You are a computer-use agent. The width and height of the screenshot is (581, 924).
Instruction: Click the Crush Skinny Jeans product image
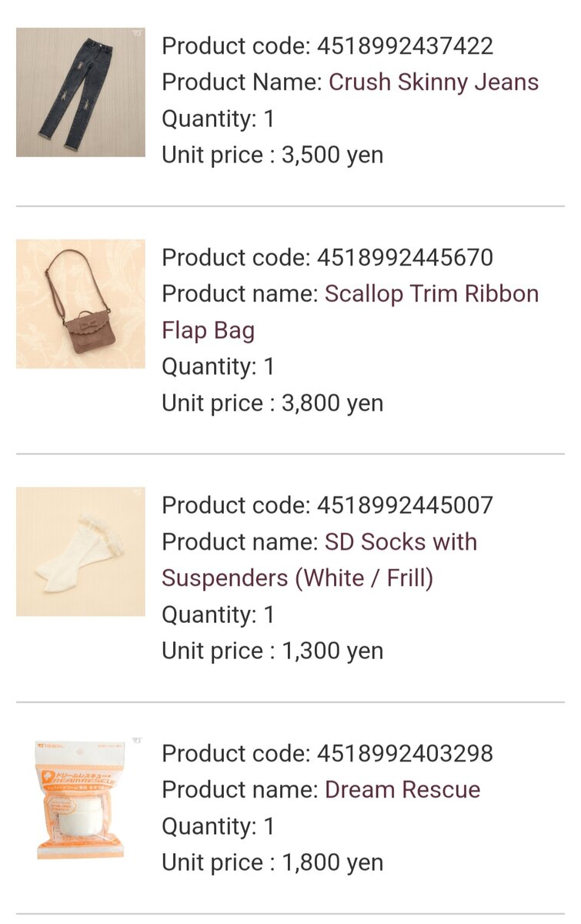pos(80,92)
